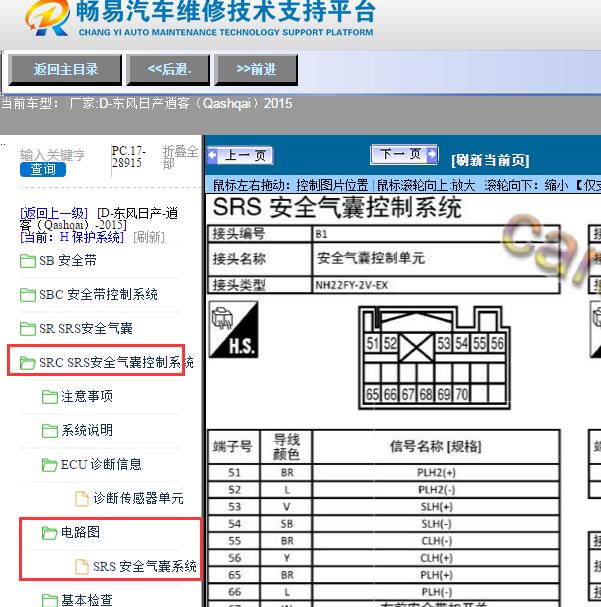The height and width of the screenshot is (607, 601).
Task: Go back with <<后退 button
Action: (169, 70)
